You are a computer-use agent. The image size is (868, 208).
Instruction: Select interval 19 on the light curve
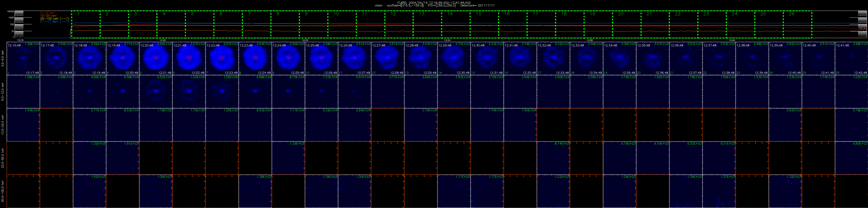pyautogui.click(x=598, y=24)
